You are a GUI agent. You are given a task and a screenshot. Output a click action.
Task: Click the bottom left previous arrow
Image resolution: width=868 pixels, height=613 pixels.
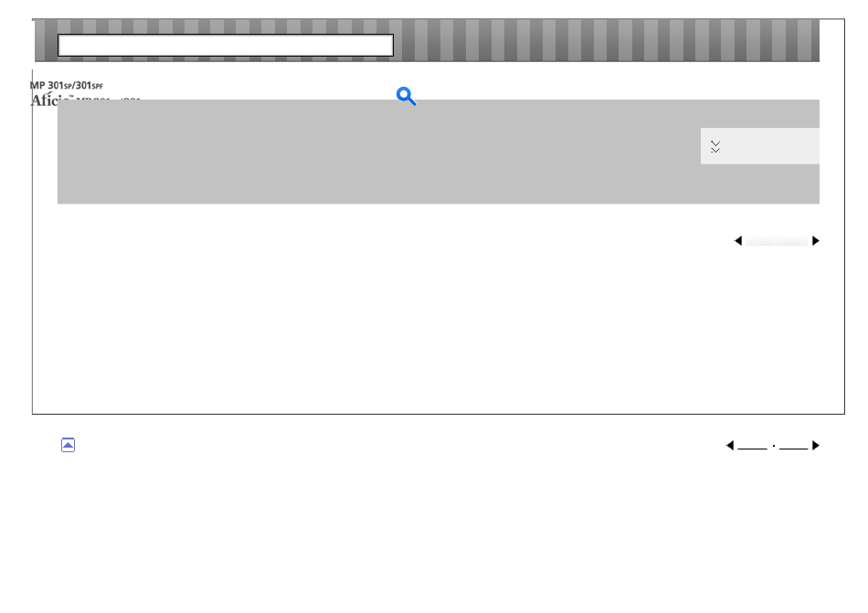730,446
